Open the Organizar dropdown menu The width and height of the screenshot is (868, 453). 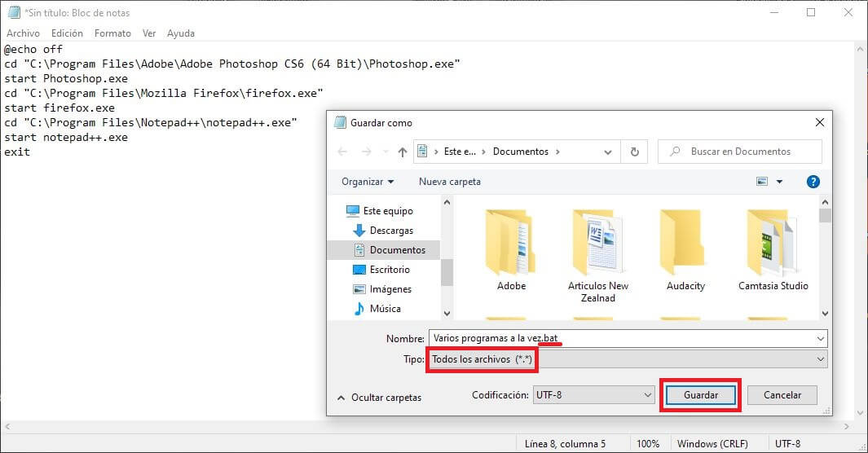coord(368,182)
